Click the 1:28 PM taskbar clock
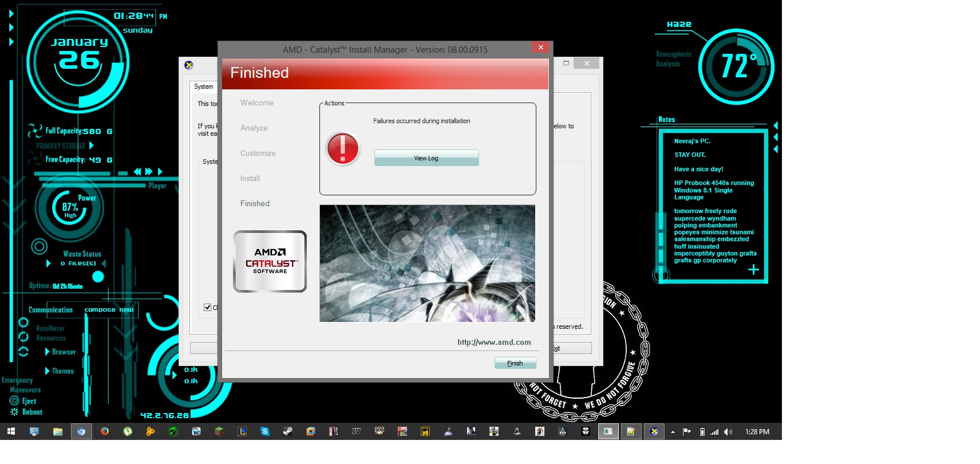Viewport: 980px width, 464px height. click(x=757, y=432)
